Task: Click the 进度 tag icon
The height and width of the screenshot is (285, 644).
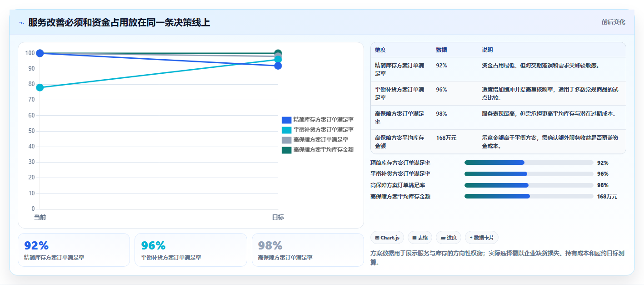Action: tap(443, 238)
